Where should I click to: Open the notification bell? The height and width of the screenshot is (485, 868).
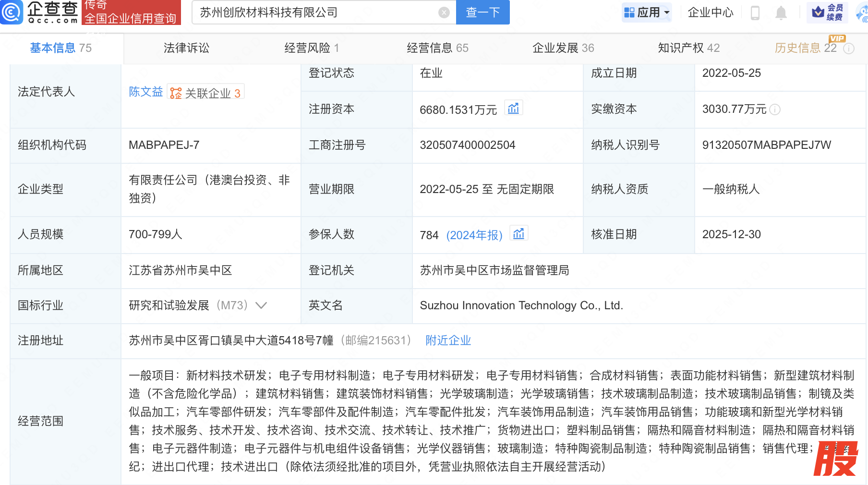(x=781, y=13)
